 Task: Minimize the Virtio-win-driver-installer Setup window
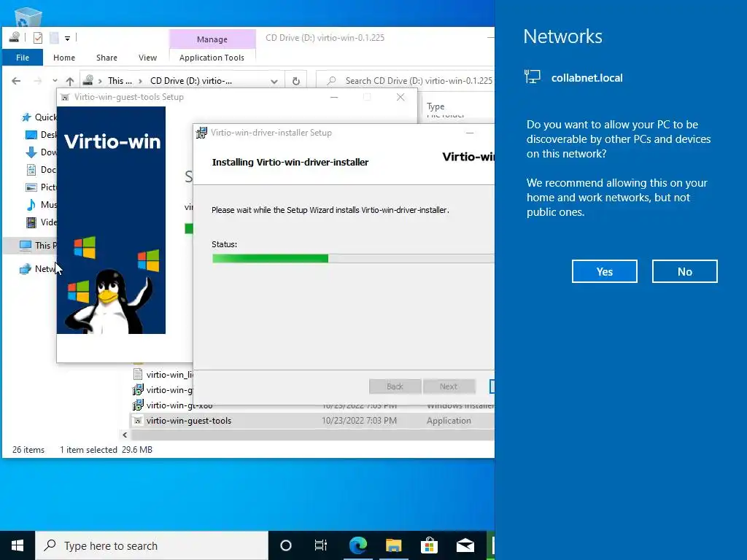coord(470,133)
